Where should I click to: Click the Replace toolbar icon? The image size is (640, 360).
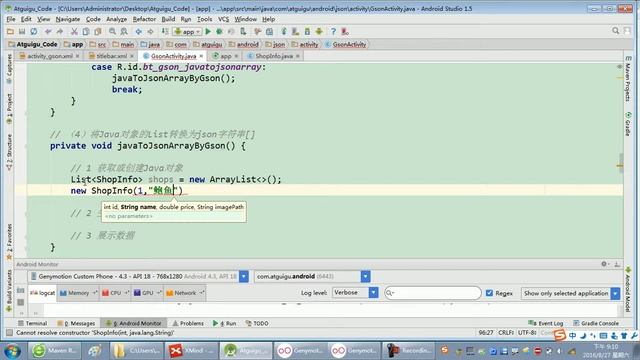pyautogui.click(x=124, y=31)
